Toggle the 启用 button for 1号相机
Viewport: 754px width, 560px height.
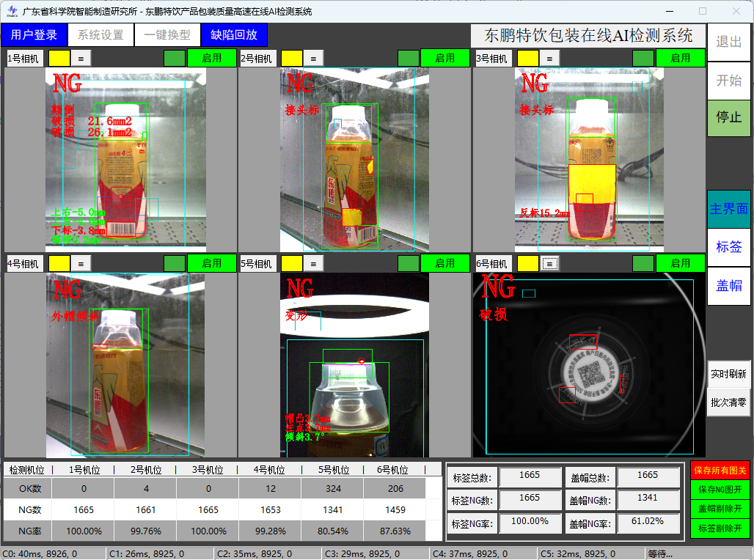click(211, 58)
